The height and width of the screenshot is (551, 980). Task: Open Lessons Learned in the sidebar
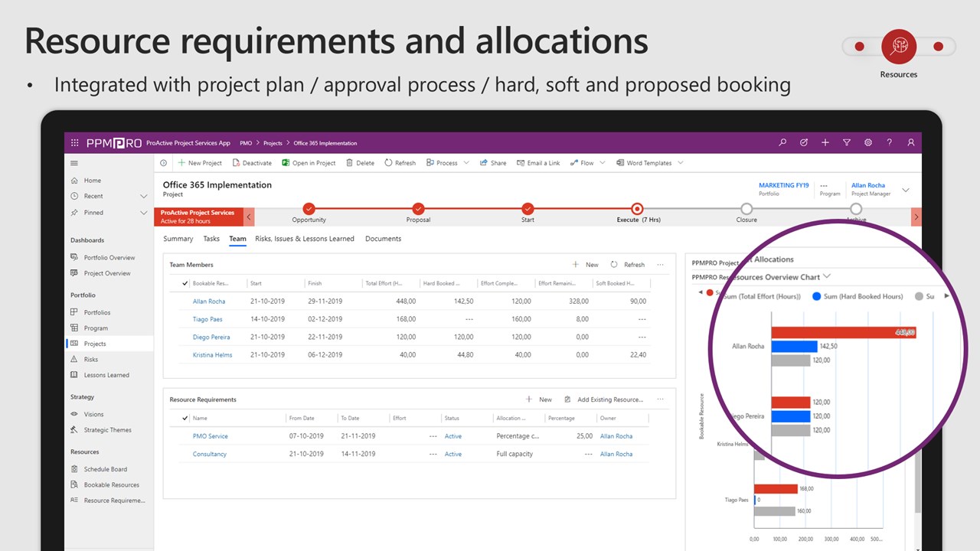[x=106, y=375]
